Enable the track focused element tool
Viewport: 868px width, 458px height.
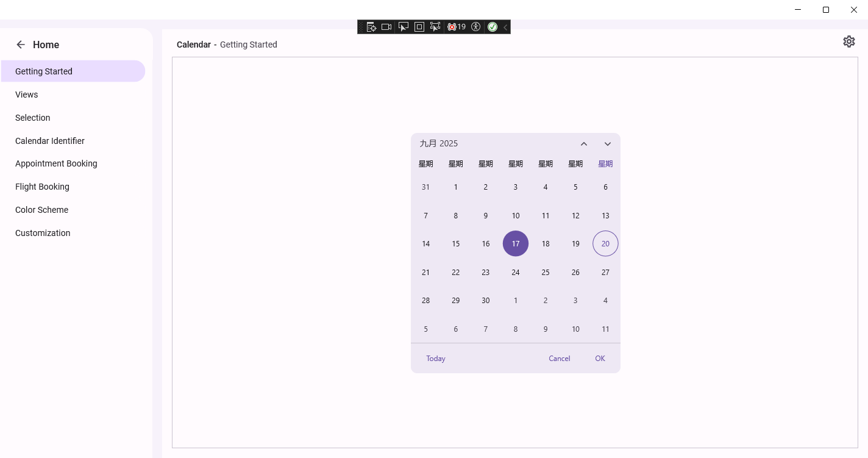point(435,27)
